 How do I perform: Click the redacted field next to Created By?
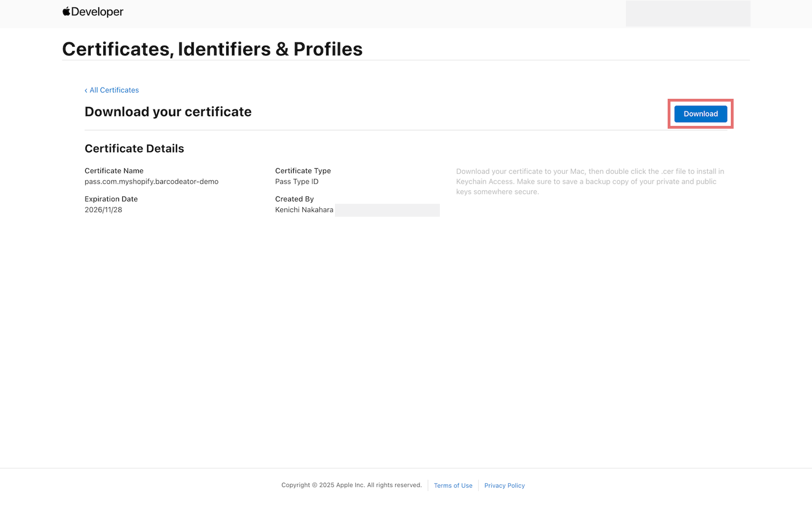(387, 210)
